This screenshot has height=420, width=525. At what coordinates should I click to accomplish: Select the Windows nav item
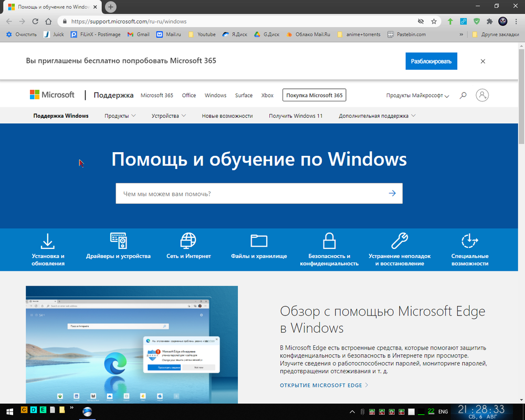click(x=216, y=96)
